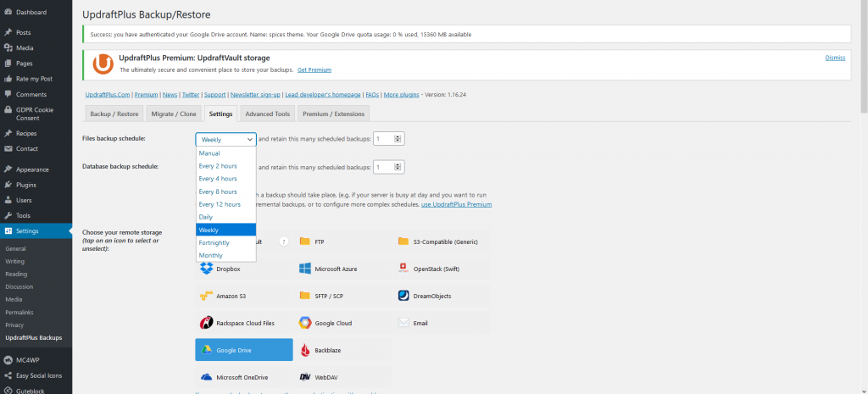Choose Every 2 hours schedule option
Viewport: 868px width, 394px height.
[225, 166]
